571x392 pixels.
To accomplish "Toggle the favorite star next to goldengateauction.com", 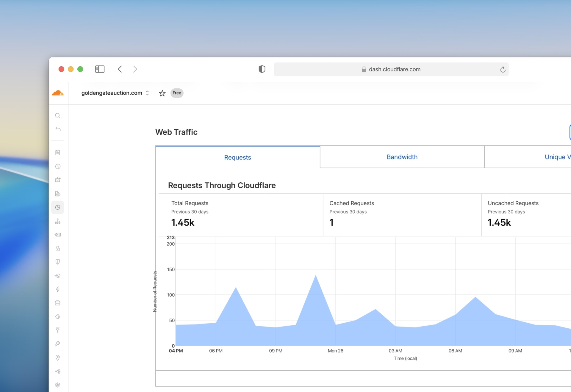I will pos(162,93).
